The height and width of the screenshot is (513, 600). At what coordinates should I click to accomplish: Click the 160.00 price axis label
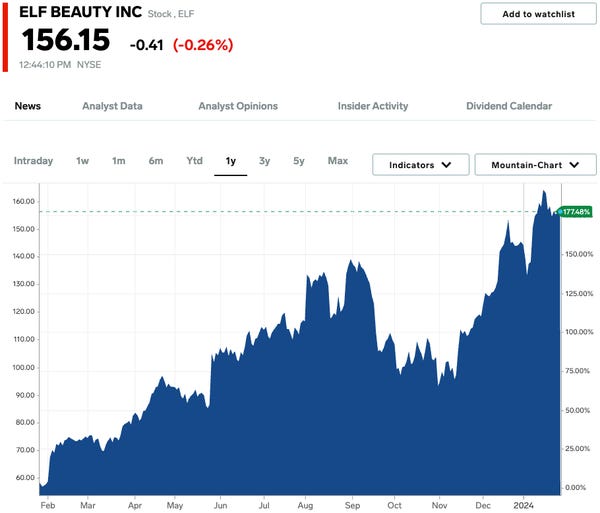pos(24,201)
